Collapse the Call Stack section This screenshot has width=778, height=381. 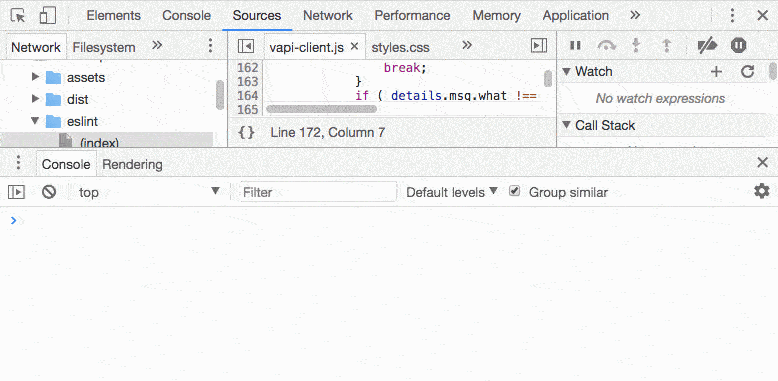click(566, 126)
